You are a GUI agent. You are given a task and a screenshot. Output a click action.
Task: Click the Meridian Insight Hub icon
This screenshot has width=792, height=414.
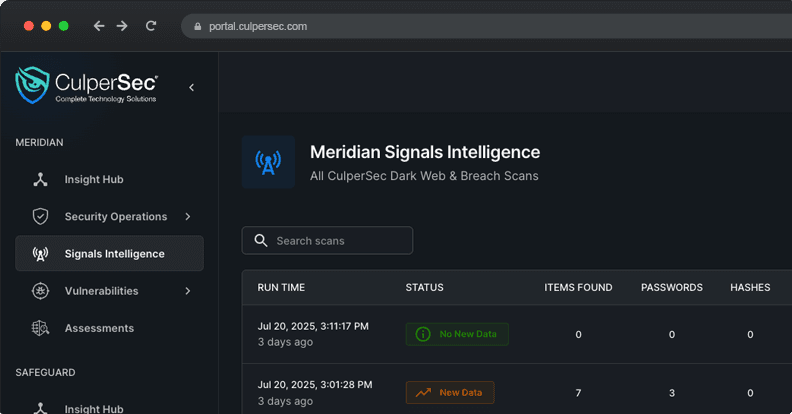pyautogui.click(x=40, y=179)
